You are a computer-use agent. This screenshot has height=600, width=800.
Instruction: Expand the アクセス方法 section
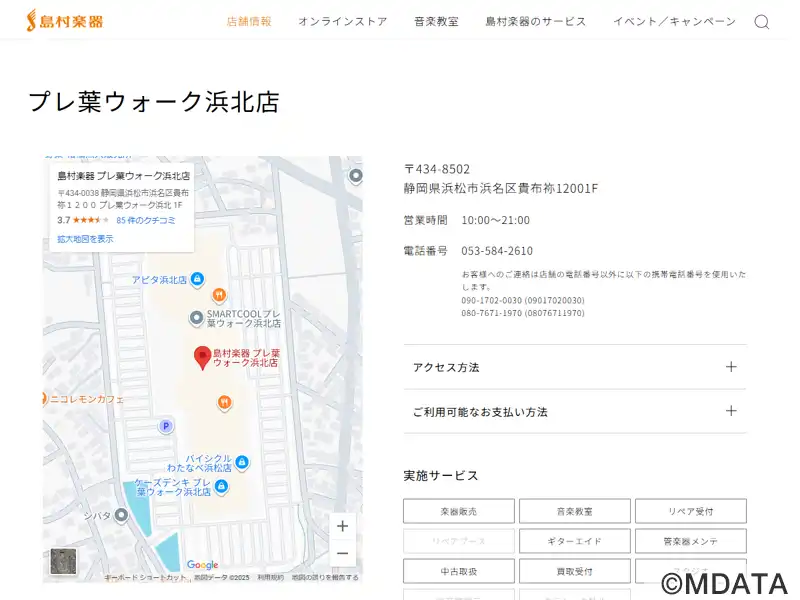[x=575, y=367]
